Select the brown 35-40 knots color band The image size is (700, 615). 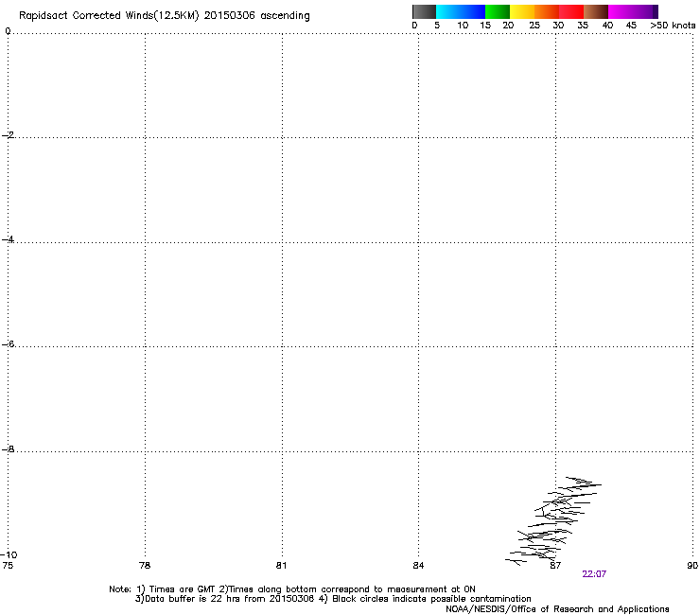tap(596, 11)
